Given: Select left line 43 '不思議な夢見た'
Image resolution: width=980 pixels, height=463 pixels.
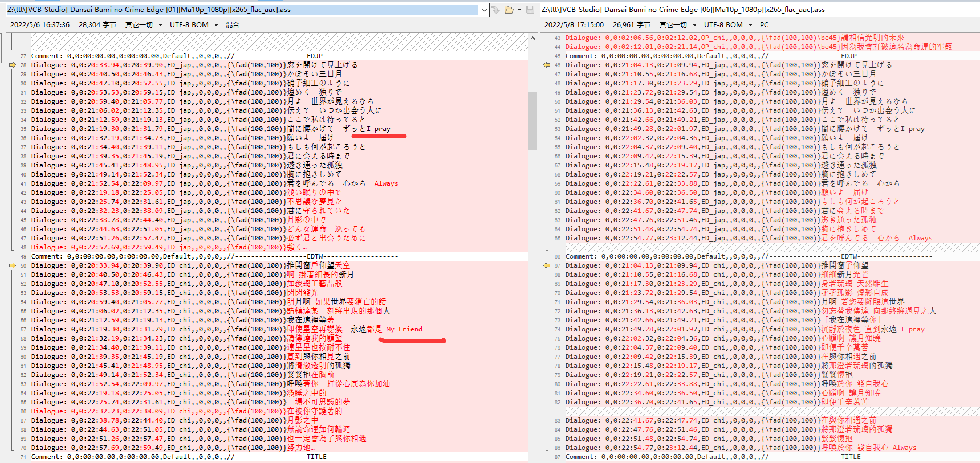Looking at the screenshot, I should (279, 202).
